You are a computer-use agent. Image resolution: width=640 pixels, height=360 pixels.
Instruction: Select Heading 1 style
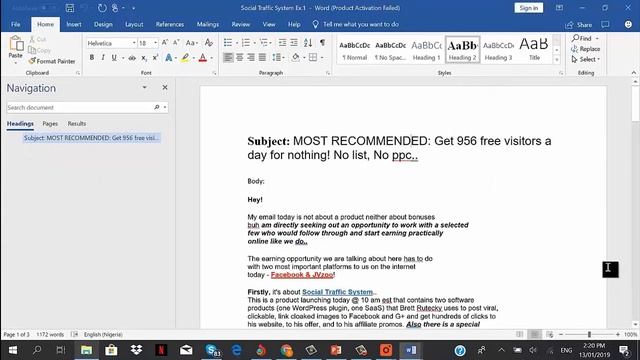click(426, 50)
